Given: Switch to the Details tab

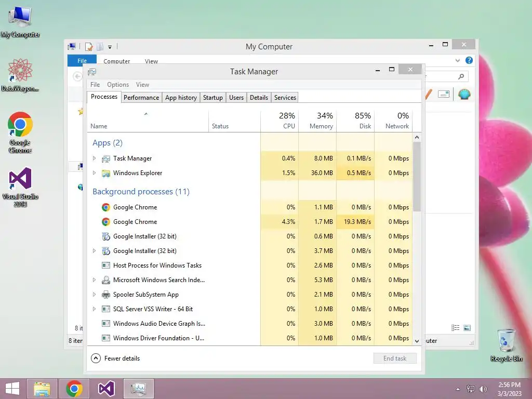Looking at the screenshot, I should tap(259, 98).
